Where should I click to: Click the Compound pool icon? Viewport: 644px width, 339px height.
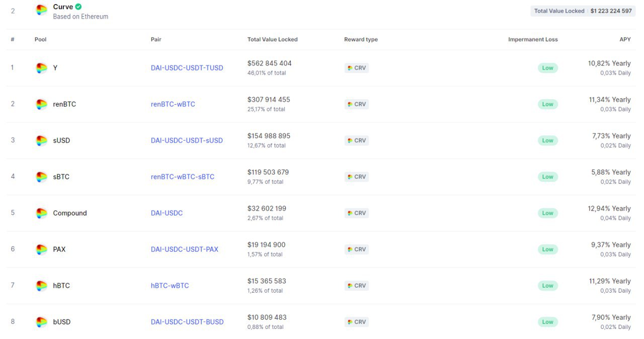(x=41, y=213)
